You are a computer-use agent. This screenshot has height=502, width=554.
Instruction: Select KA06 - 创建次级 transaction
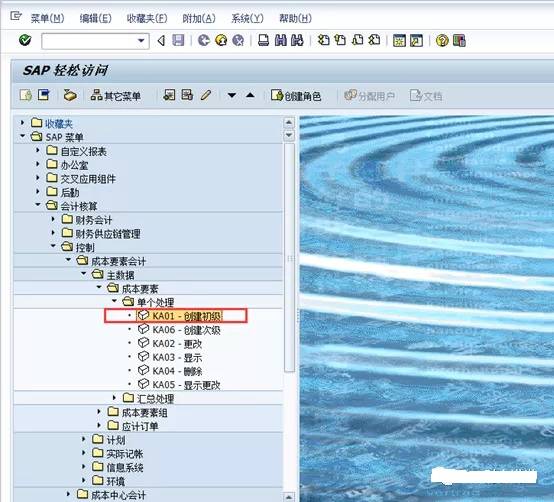[179, 330]
